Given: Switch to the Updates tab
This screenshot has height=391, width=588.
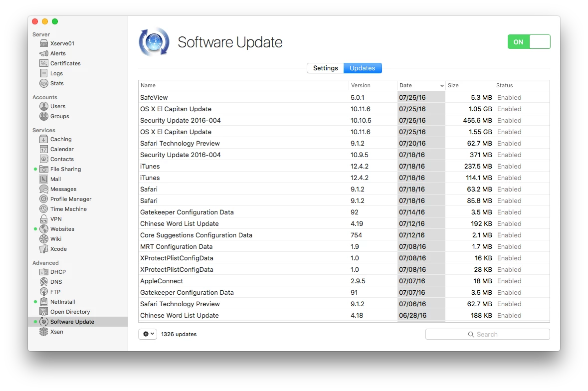Looking at the screenshot, I should coord(362,68).
